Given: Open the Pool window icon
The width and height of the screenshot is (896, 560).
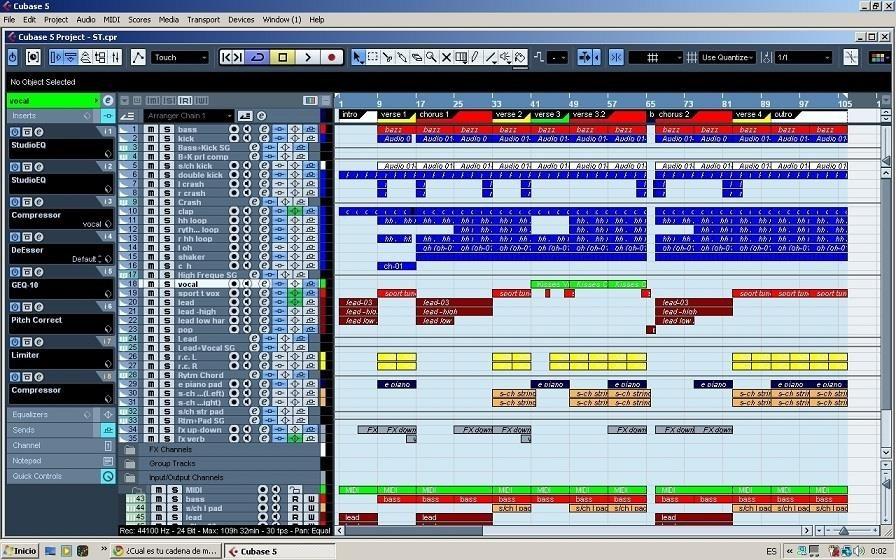Looking at the screenshot, I should (101, 57).
